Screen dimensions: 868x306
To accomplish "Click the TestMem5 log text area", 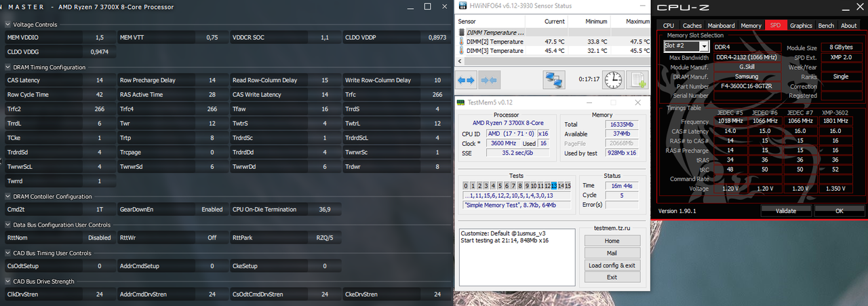I will click(x=517, y=257).
